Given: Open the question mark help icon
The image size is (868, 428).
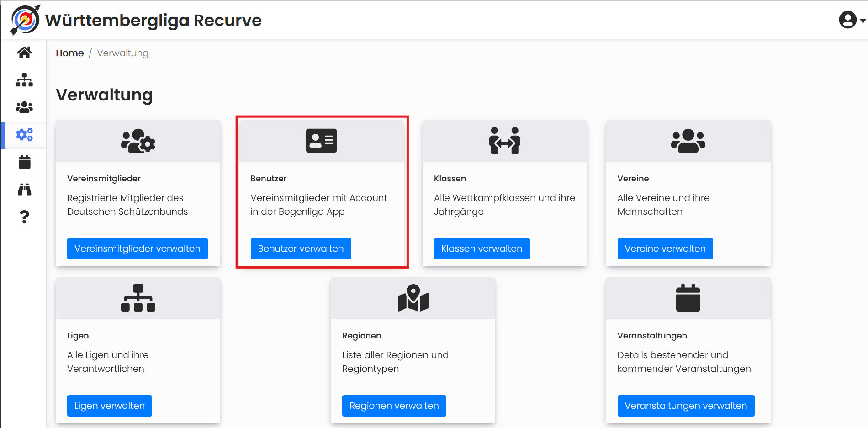Looking at the screenshot, I should coord(24,217).
